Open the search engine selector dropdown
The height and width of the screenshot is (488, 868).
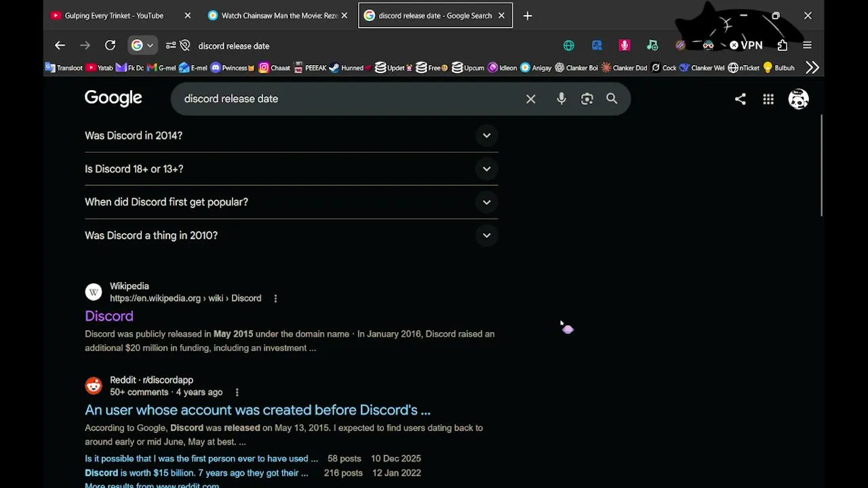coord(142,45)
